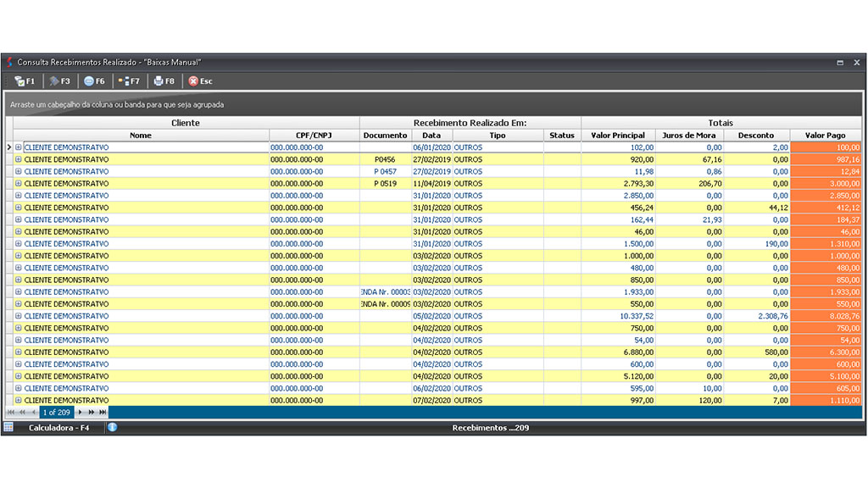Viewport: 868px width, 488px height.
Task: Expand the row with Valor Pago 8.028,76
Action: point(19,316)
